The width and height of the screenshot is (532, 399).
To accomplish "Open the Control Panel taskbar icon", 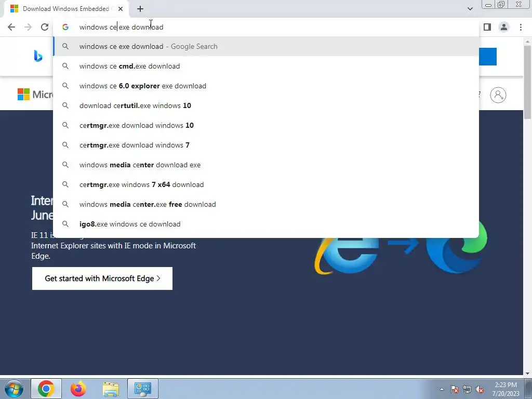I will (x=143, y=389).
